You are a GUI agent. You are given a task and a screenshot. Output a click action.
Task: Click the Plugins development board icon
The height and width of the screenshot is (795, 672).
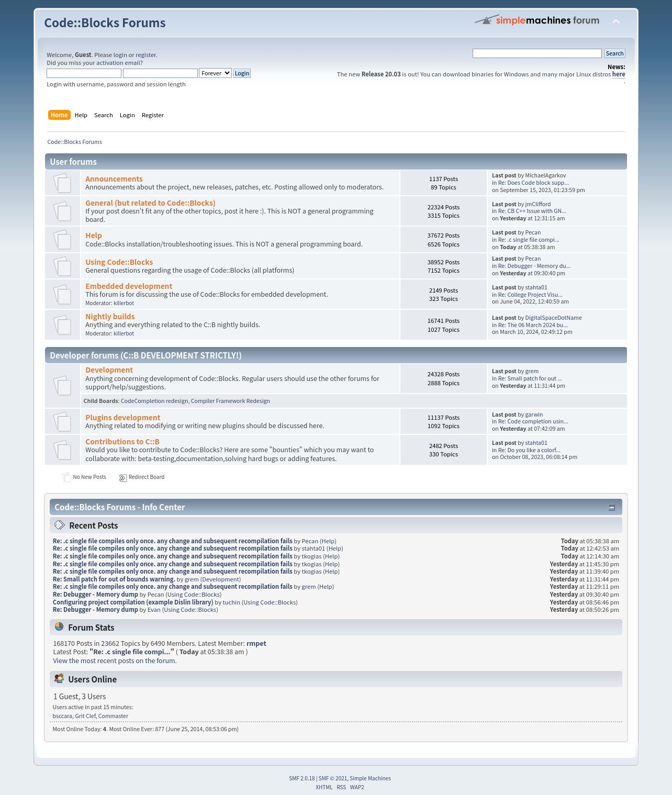click(62, 421)
